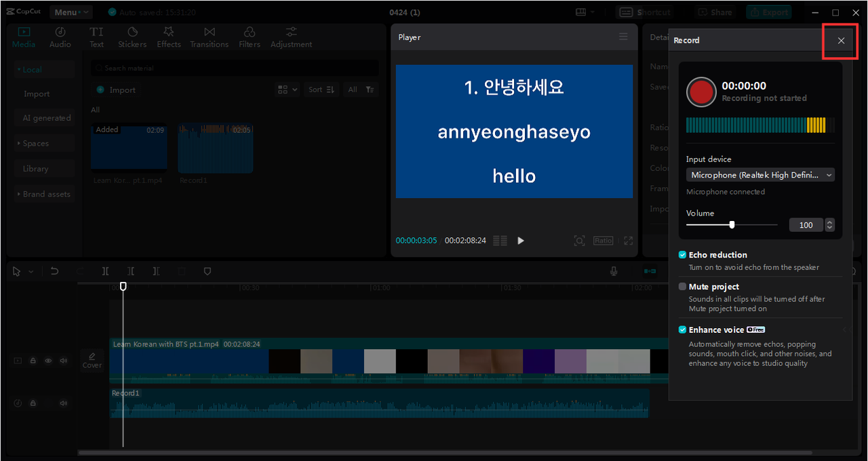Image resolution: width=868 pixels, height=461 pixels.
Task: Open the Sort dropdown
Action: pos(321,89)
